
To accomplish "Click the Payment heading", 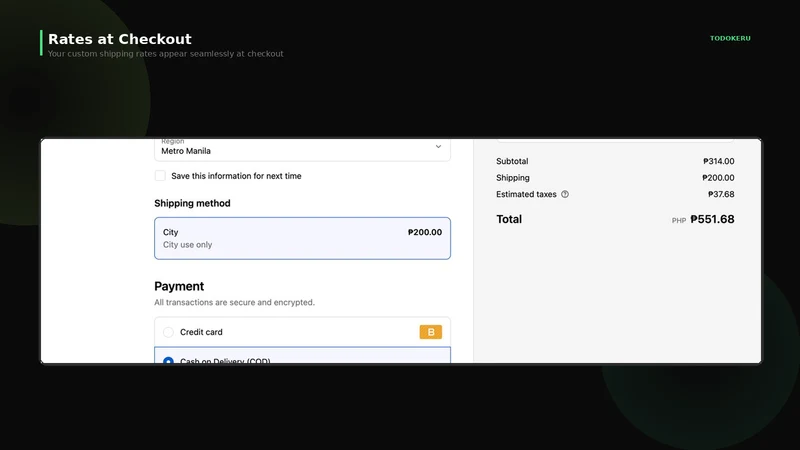I will click(x=179, y=286).
